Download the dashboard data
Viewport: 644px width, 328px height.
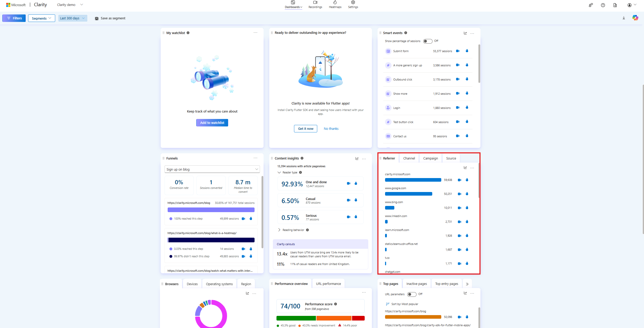pos(624,18)
